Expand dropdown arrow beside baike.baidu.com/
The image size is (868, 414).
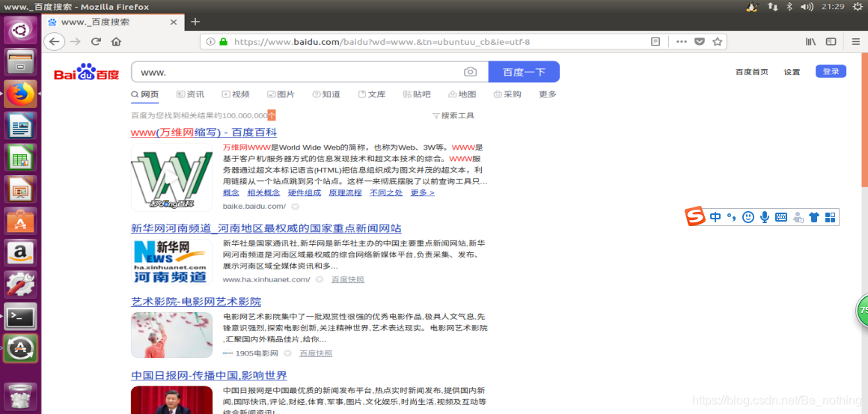click(295, 207)
